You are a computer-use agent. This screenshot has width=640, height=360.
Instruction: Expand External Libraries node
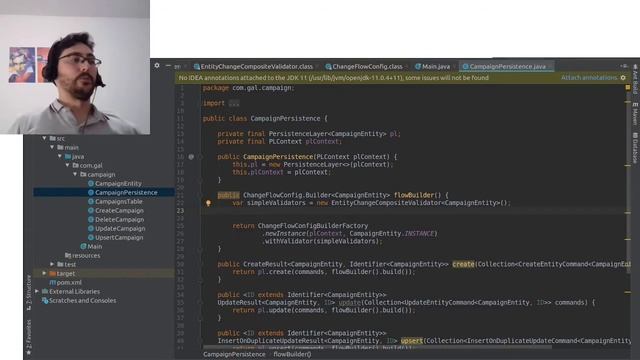[37, 291]
